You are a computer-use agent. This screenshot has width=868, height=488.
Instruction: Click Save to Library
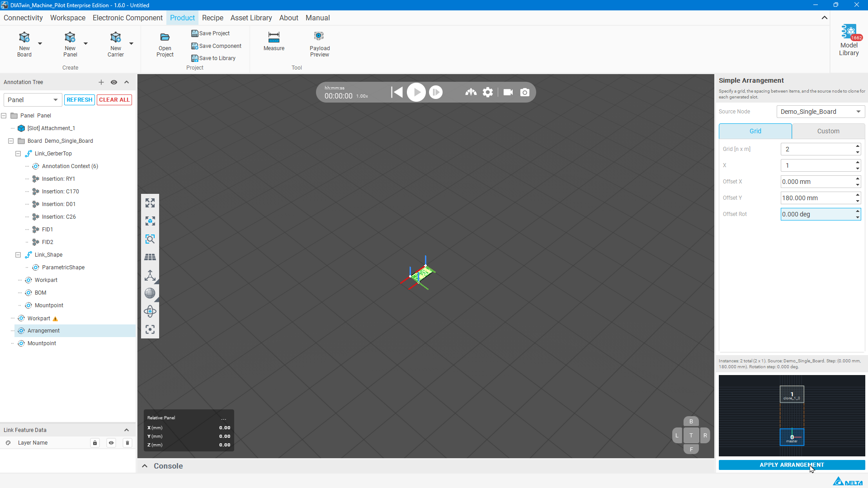pos(213,58)
